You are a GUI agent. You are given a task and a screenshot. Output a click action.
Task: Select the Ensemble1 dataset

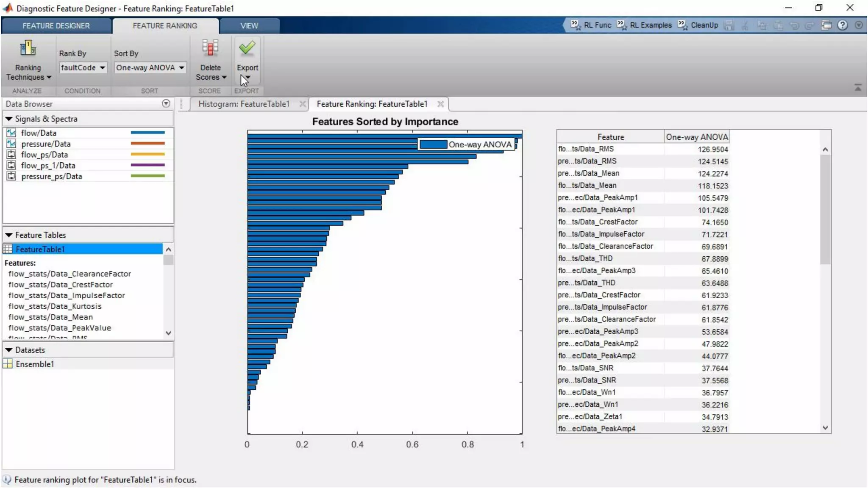tap(35, 364)
